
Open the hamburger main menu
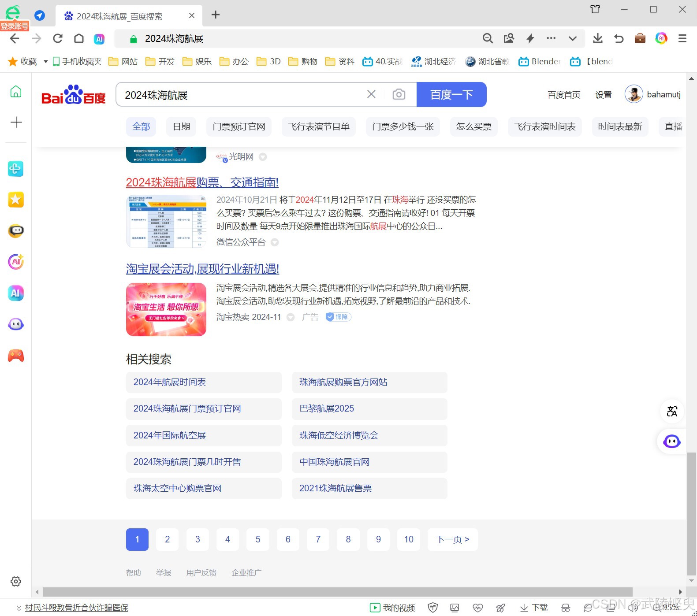tap(682, 39)
